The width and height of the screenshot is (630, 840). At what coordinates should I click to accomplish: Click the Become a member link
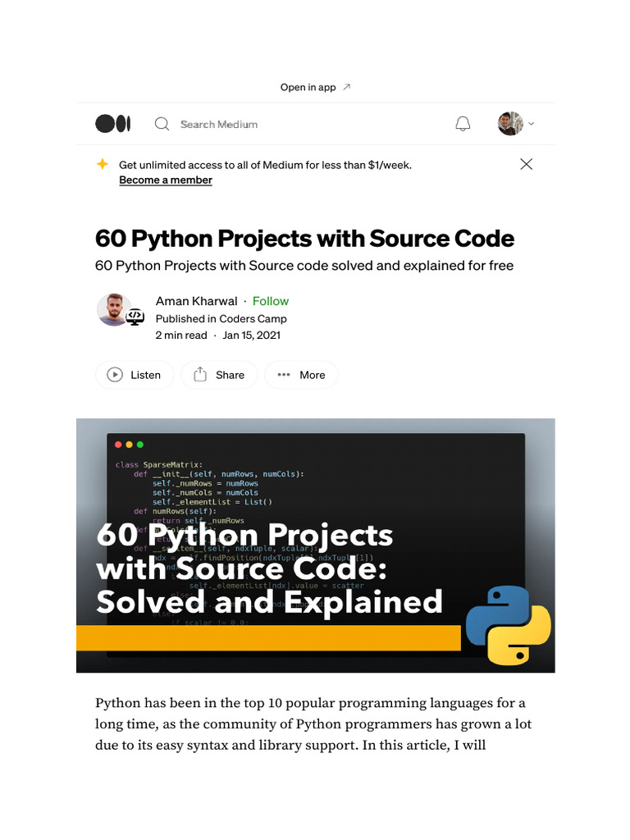[x=166, y=180]
